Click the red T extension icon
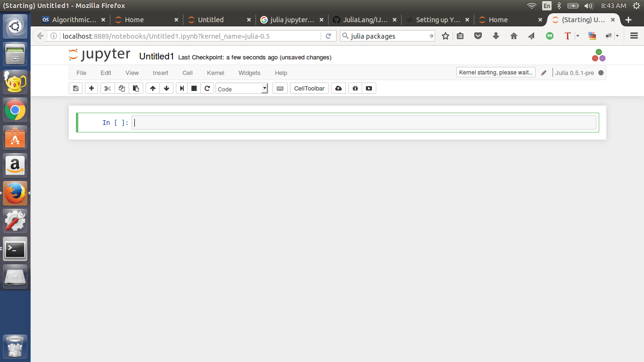The image size is (644, 362). point(567,36)
